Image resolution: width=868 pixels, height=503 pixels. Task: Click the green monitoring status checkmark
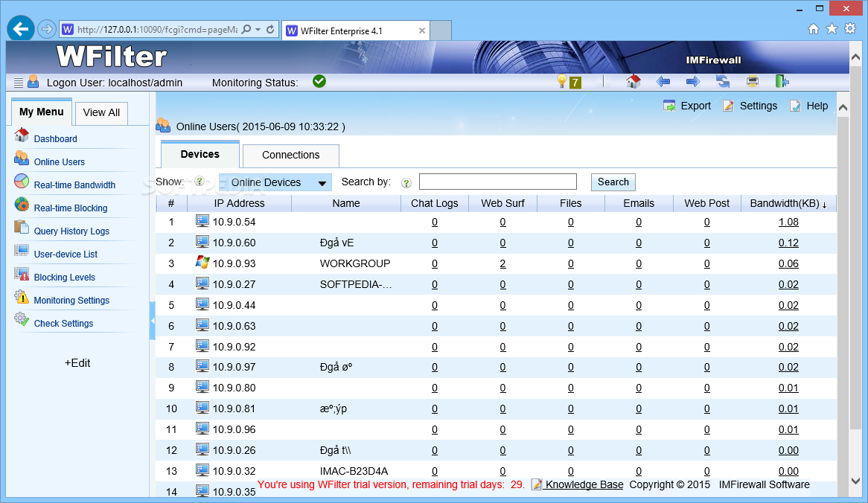click(x=319, y=81)
